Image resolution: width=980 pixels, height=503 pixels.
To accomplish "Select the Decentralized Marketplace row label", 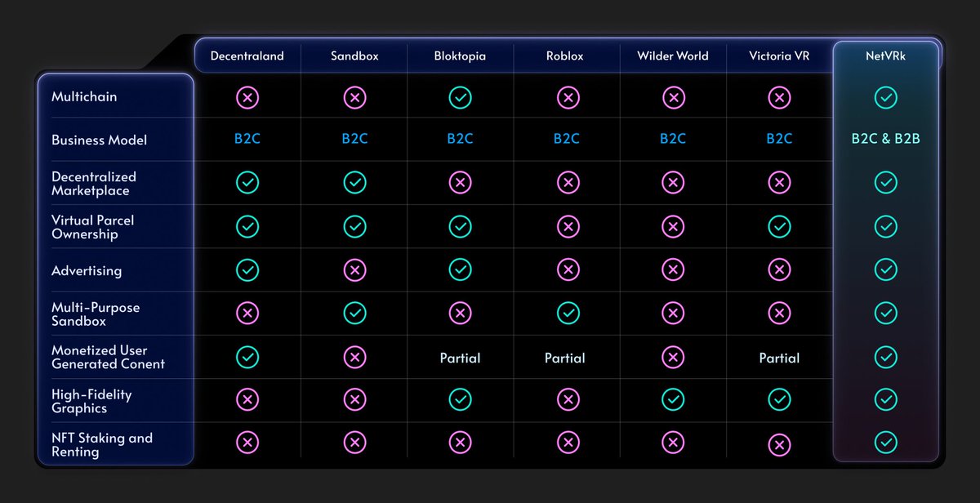I will (x=94, y=184).
